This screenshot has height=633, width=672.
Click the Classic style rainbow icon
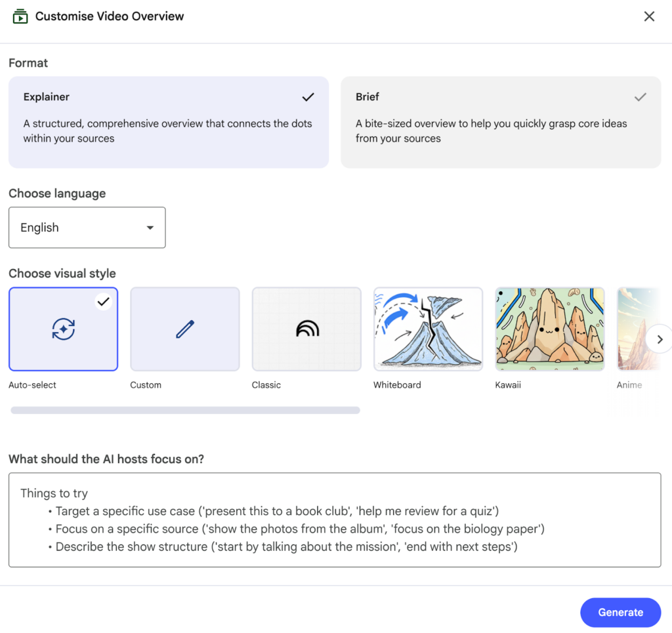tap(306, 329)
